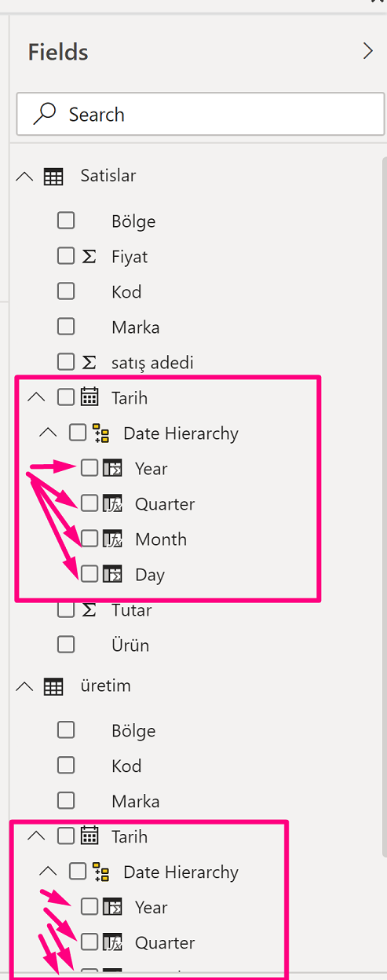Viewport: 387px width, 980px height.
Task: Collapse the üretim table
Action: click(24, 686)
